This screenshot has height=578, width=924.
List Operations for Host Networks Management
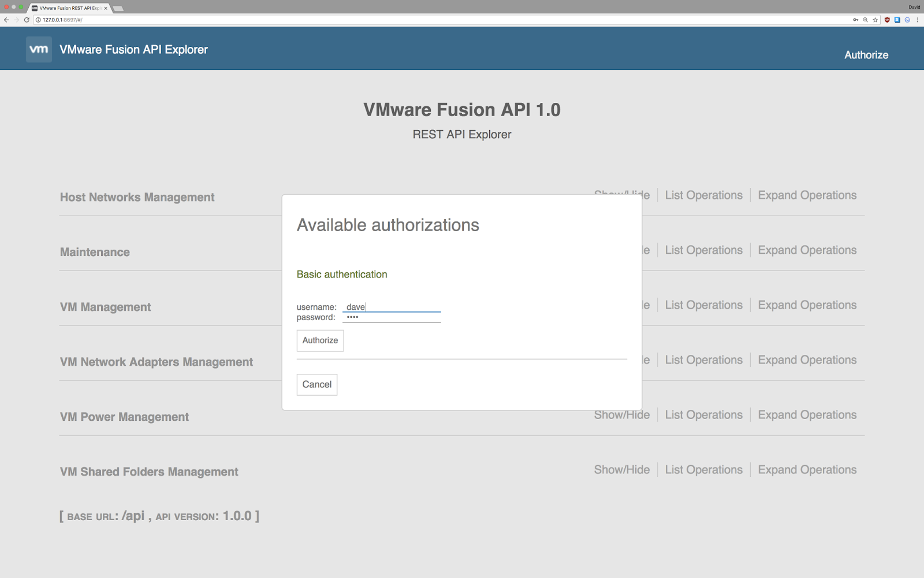click(703, 195)
